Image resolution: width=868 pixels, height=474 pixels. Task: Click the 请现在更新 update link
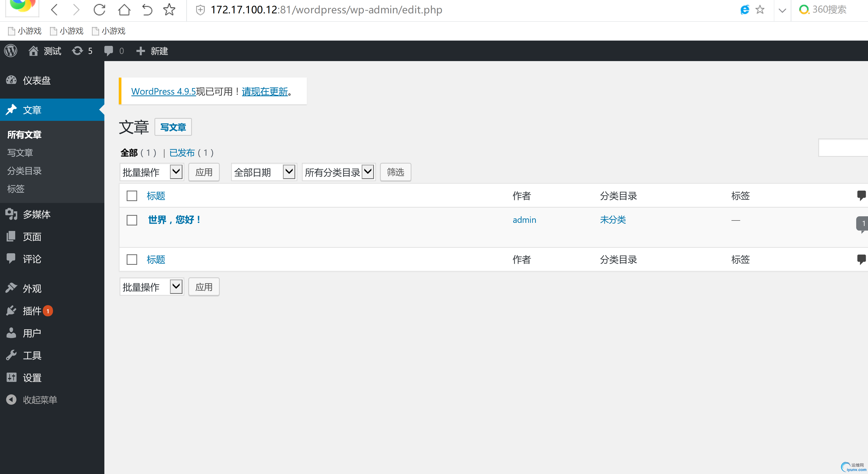[x=265, y=91]
